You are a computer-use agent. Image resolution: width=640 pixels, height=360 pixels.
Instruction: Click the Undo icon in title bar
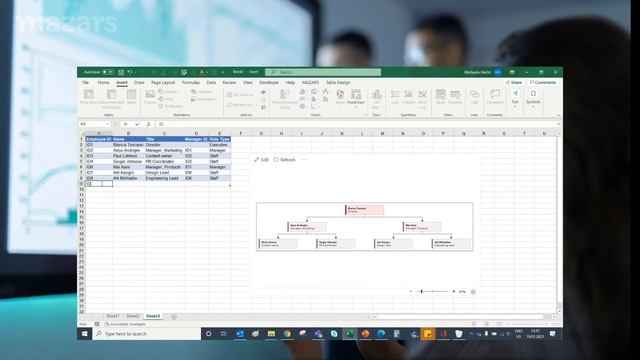point(130,72)
